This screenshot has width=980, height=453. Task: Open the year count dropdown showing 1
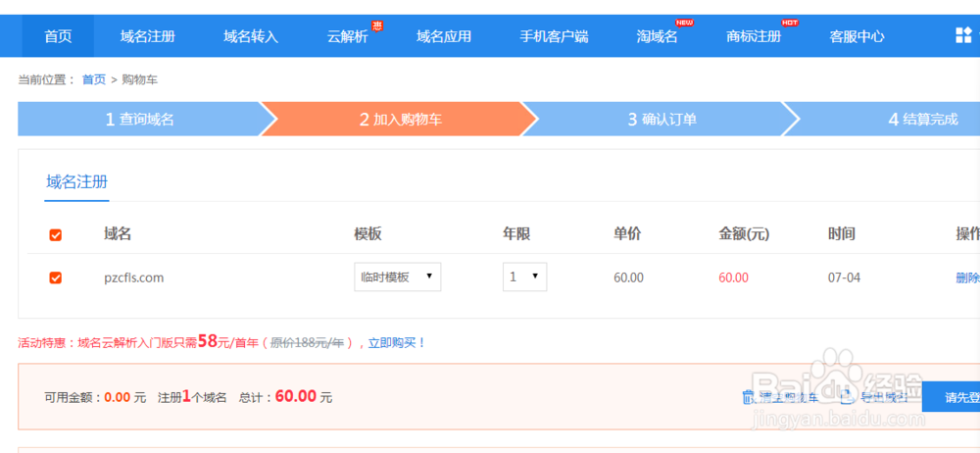(x=525, y=277)
